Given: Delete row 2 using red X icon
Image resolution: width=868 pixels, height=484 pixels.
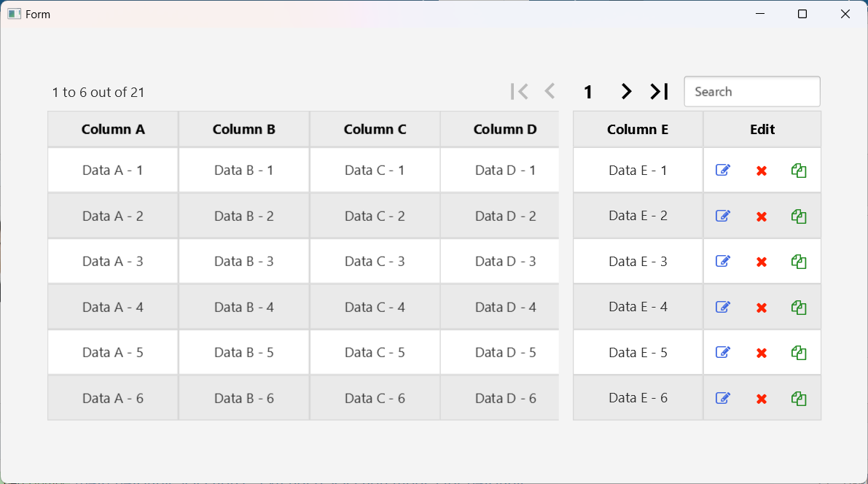Looking at the screenshot, I should tap(762, 216).
